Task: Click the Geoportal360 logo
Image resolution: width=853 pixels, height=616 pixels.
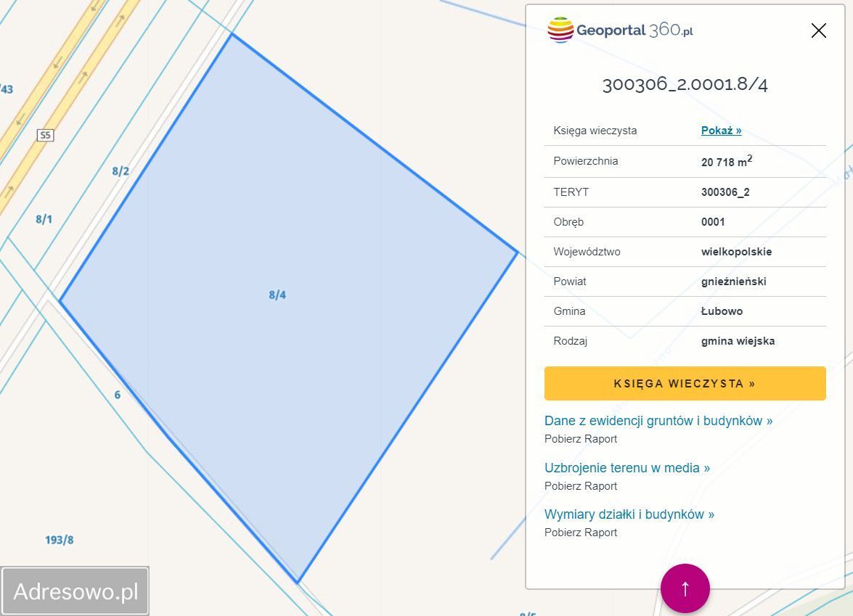Action: point(620,30)
